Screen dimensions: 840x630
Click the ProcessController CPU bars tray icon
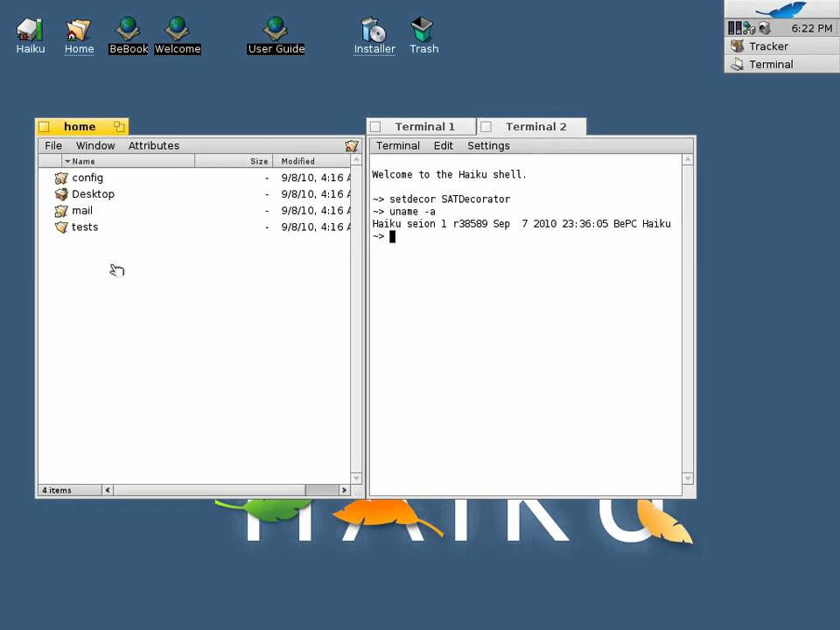734,28
